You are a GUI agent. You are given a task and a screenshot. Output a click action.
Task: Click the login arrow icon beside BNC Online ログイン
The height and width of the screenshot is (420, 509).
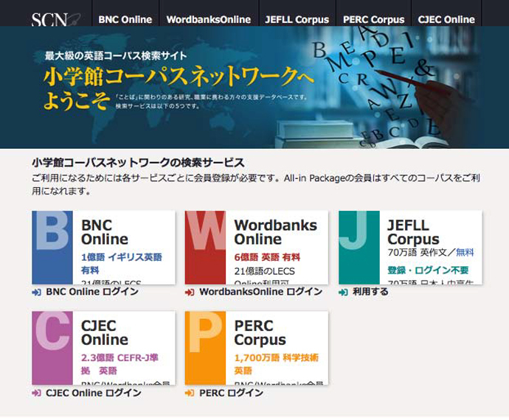[36, 293]
